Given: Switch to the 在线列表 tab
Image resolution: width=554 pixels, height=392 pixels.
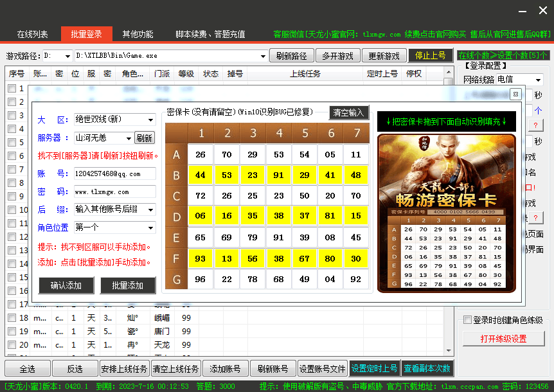Looking at the screenshot, I should (x=32, y=34).
